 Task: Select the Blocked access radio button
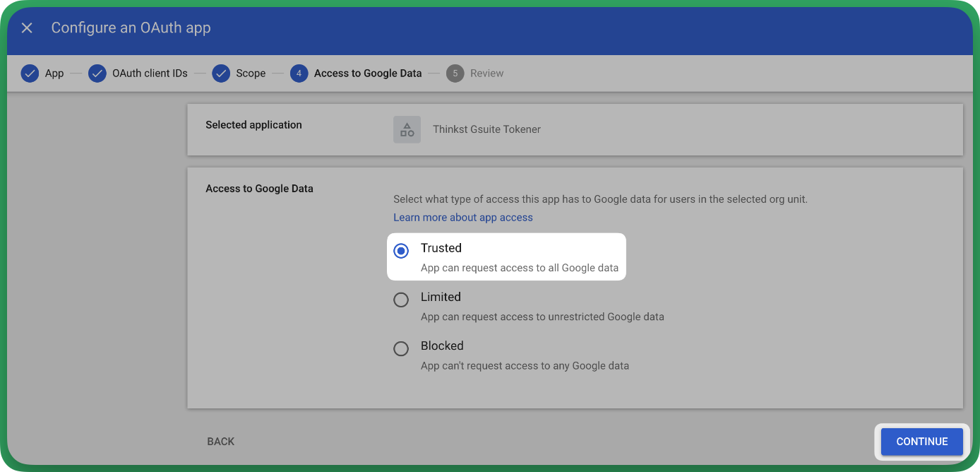coord(401,348)
